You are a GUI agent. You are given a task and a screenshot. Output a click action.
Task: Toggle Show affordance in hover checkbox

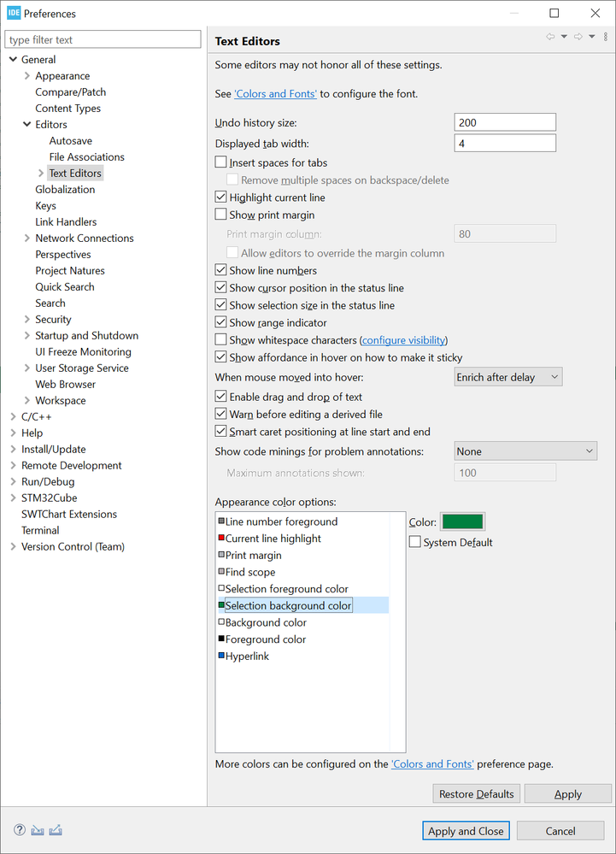point(221,357)
